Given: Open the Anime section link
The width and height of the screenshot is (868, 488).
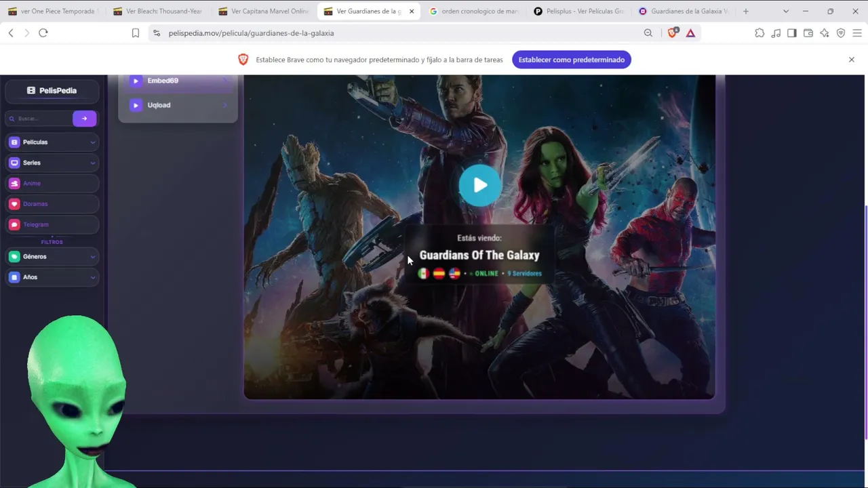Looking at the screenshot, I should (x=32, y=183).
